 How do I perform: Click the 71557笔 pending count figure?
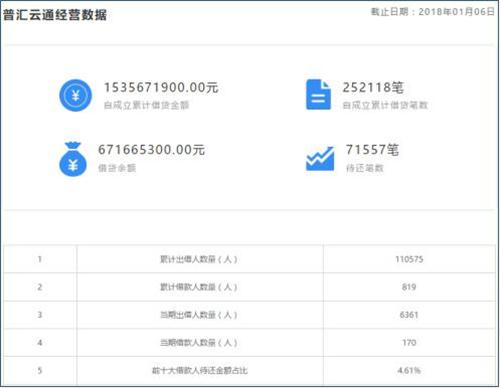coord(372,150)
